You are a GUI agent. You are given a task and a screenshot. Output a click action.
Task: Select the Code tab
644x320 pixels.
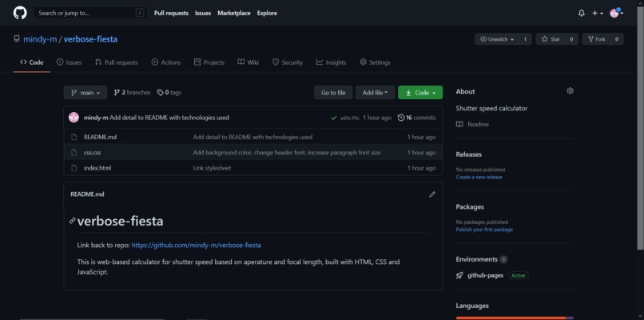click(x=32, y=62)
